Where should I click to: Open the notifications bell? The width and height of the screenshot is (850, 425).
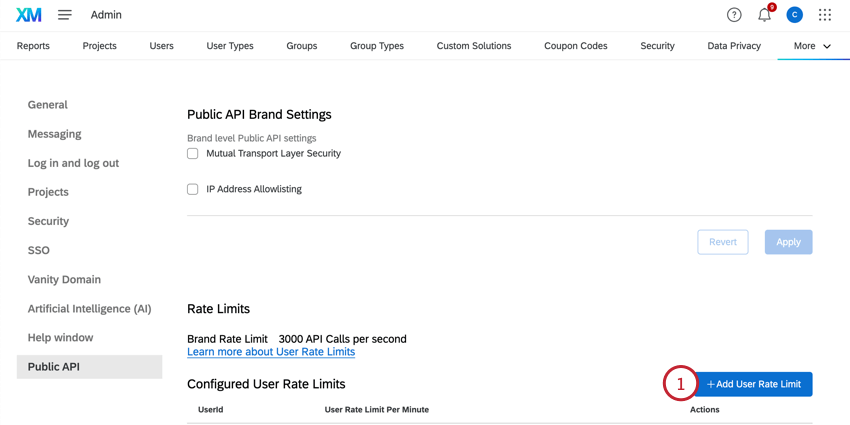(x=764, y=15)
